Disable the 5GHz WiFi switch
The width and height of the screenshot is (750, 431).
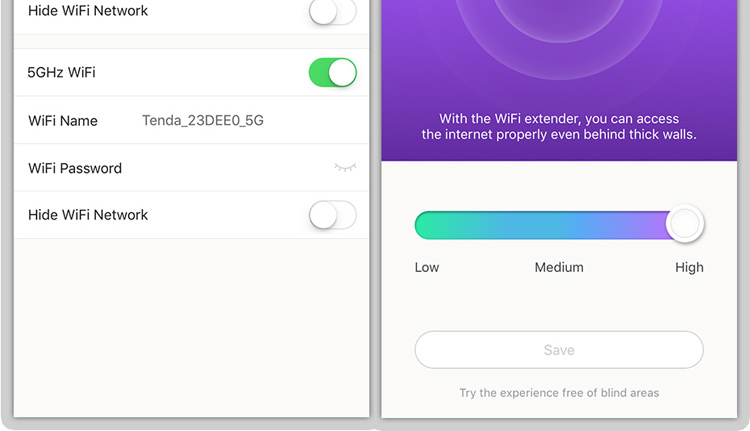pyautogui.click(x=333, y=72)
